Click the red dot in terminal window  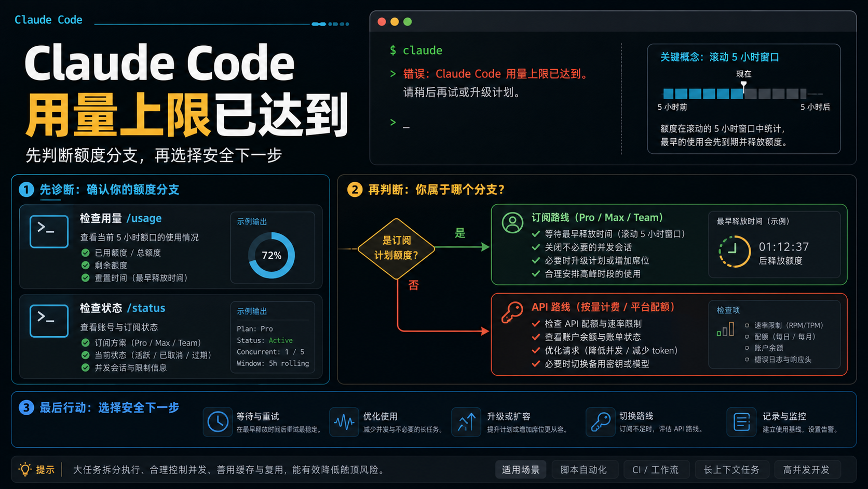[x=382, y=21]
